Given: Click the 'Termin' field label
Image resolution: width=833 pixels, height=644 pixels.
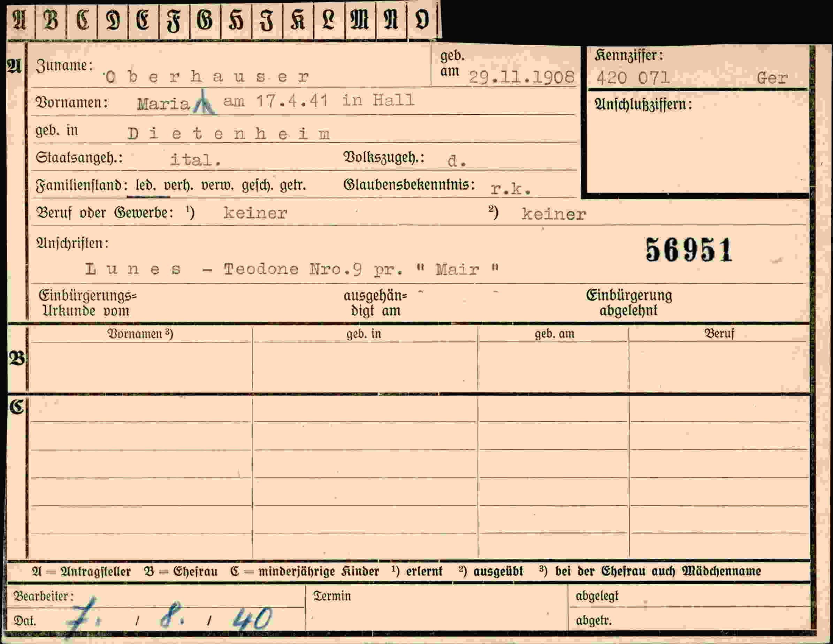Looking at the screenshot, I should (x=332, y=596).
